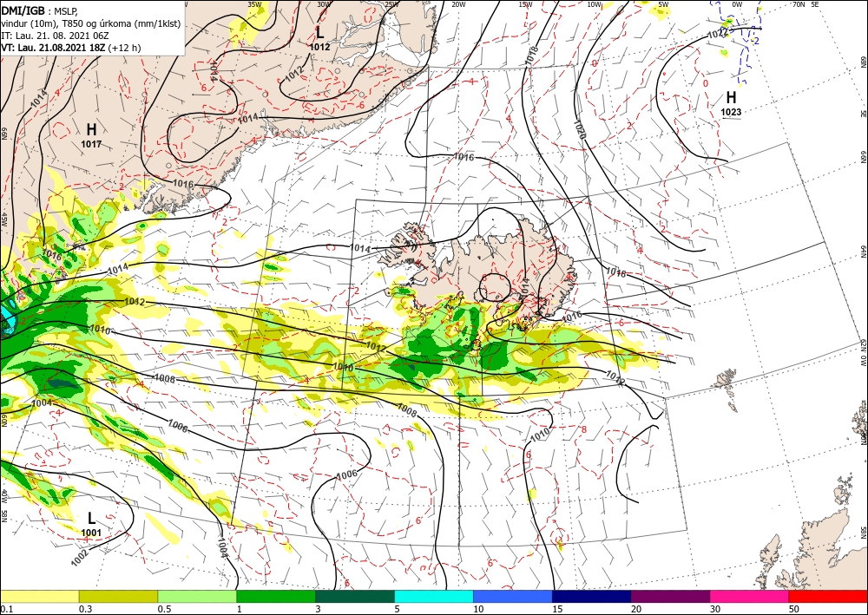The width and height of the screenshot is (868, 615).
Task: Click the legend value '30'
Action: (x=715, y=609)
